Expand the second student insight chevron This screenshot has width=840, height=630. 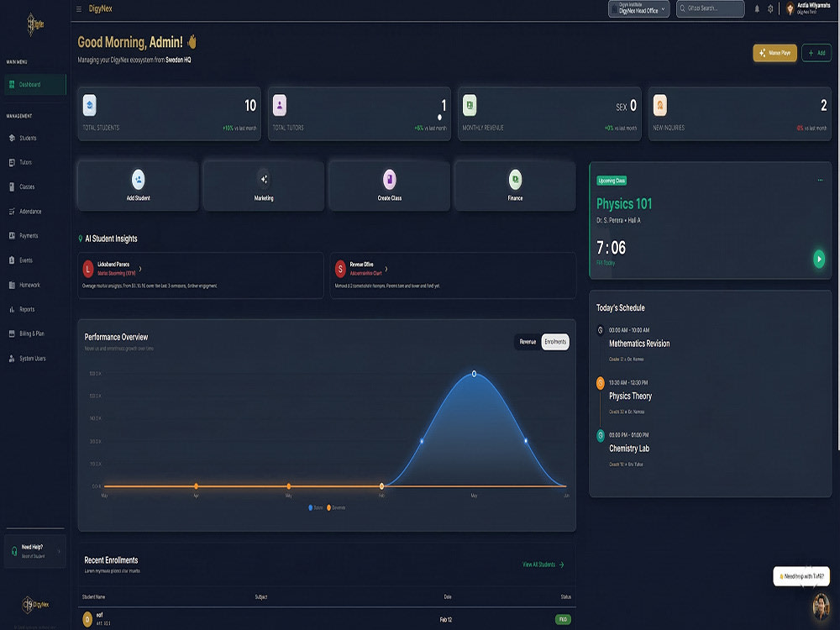(x=386, y=269)
